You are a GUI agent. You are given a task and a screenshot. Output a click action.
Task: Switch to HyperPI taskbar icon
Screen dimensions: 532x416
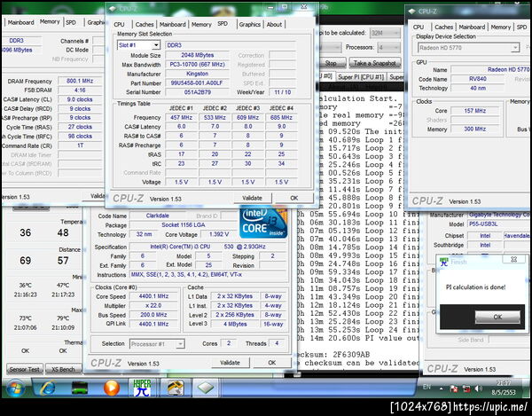click(x=142, y=388)
